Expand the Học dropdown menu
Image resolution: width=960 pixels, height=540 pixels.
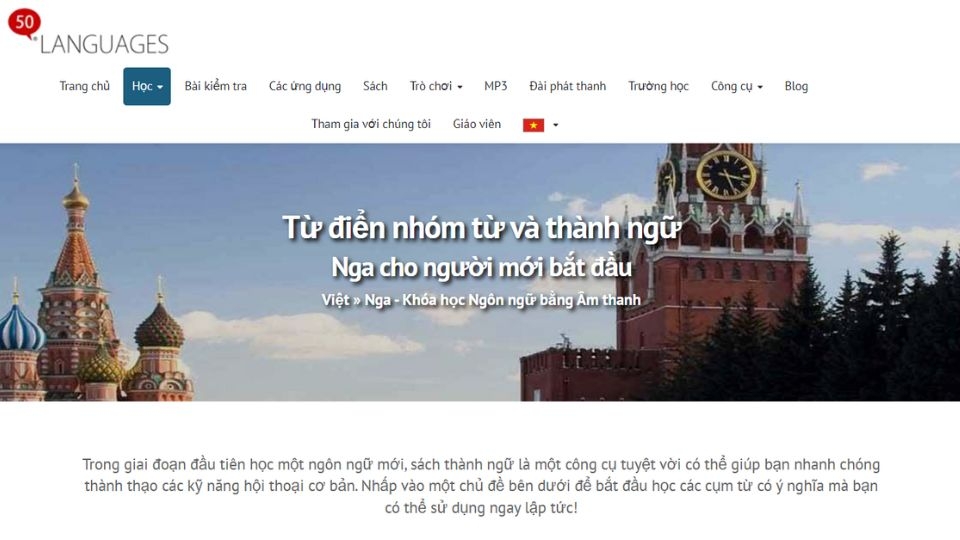(x=147, y=86)
